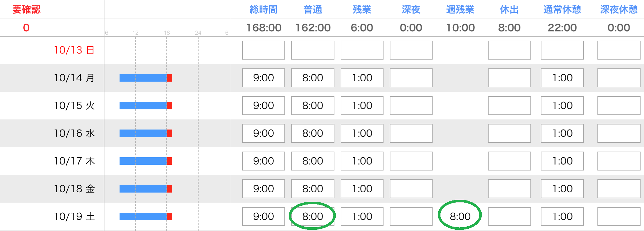Click the 深夜休憩 column header
Image resolution: width=644 pixels, height=231 pixels.
(619, 10)
